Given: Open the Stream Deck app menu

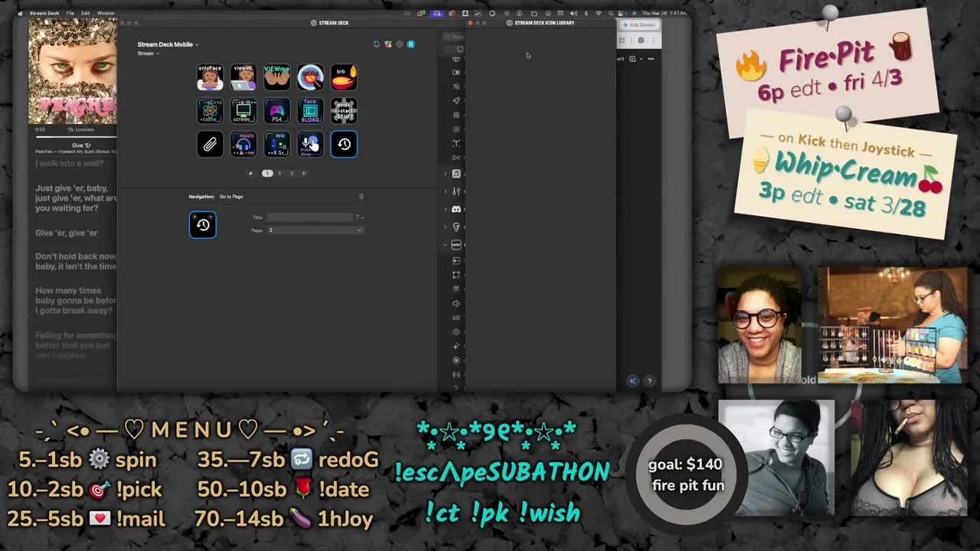Looking at the screenshot, I should 44,13.
